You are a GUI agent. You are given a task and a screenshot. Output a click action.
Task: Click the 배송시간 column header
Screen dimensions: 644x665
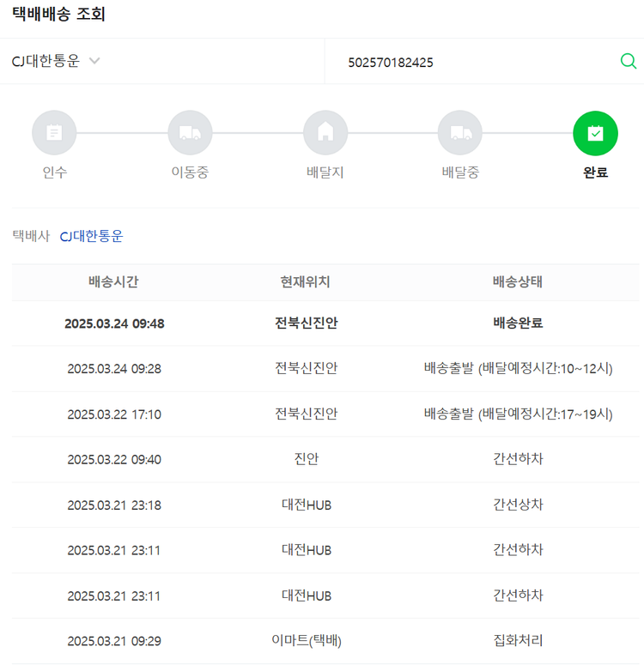pyautogui.click(x=113, y=282)
